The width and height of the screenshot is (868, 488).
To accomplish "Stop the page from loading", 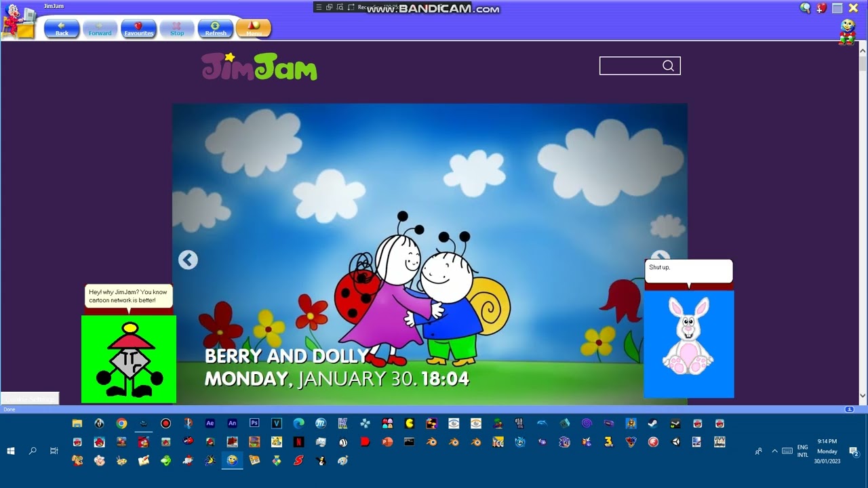I will [177, 28].
